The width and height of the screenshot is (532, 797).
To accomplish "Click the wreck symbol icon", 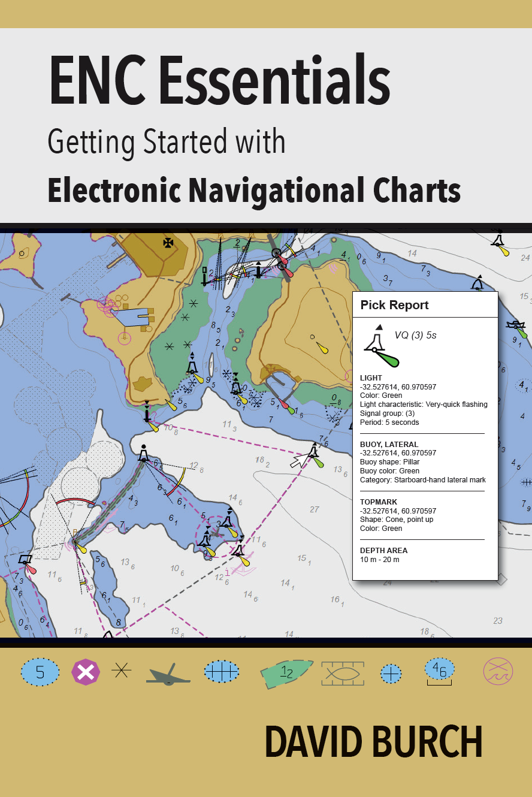I will 168,672.
